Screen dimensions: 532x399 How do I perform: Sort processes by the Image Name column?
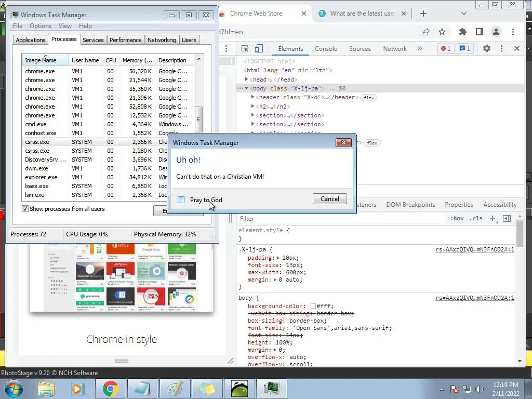coord(45,60)
